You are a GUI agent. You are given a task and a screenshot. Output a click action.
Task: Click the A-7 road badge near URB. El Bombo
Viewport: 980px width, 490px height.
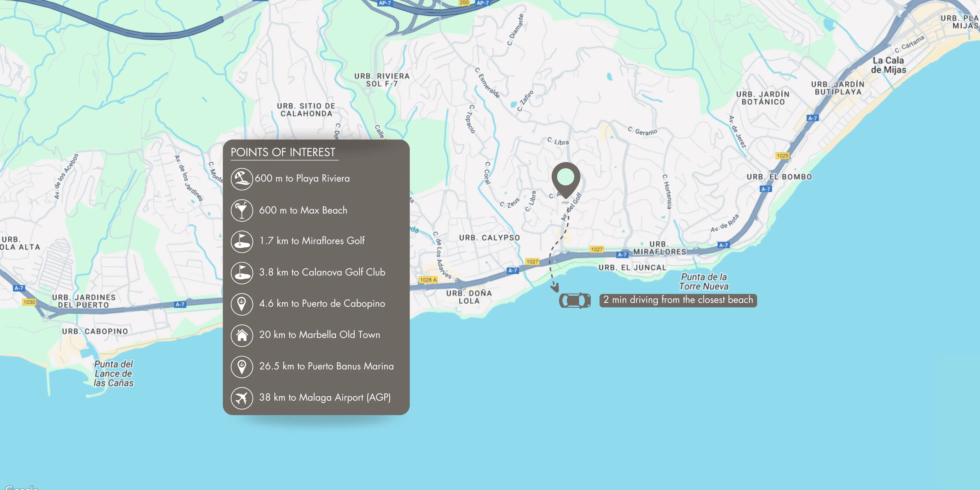[766, 189]
